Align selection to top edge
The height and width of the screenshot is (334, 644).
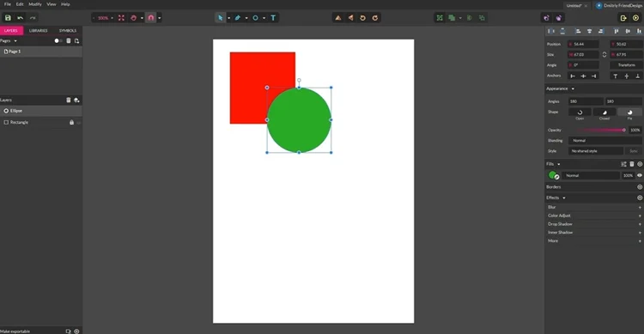(x=616, y=31)
